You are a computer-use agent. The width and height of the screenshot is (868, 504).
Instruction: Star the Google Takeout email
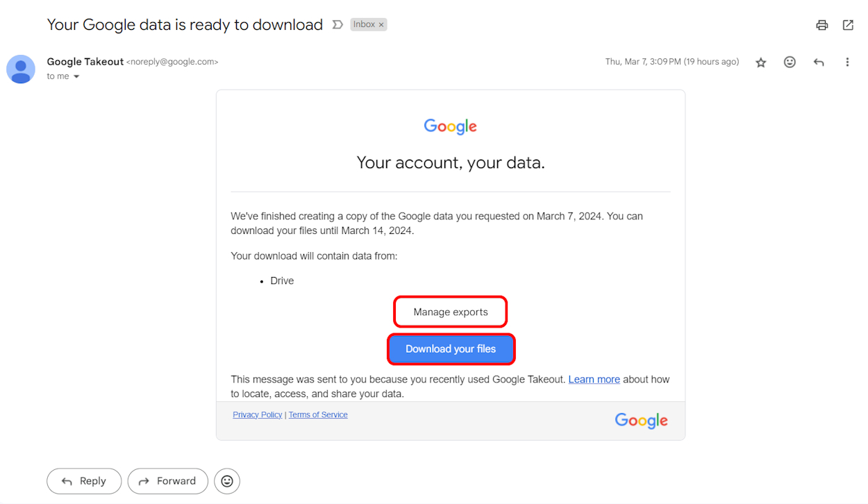click(x=760, y=62)
